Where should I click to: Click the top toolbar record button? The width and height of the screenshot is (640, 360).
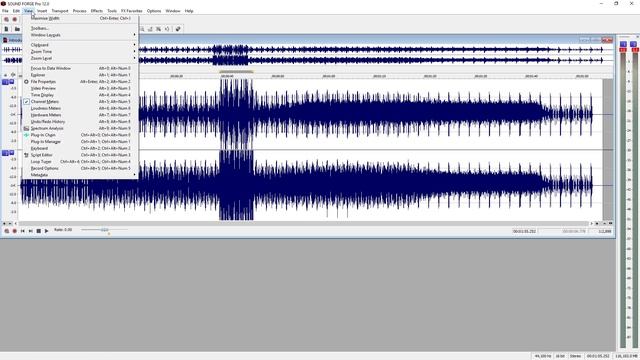[15, 19]
